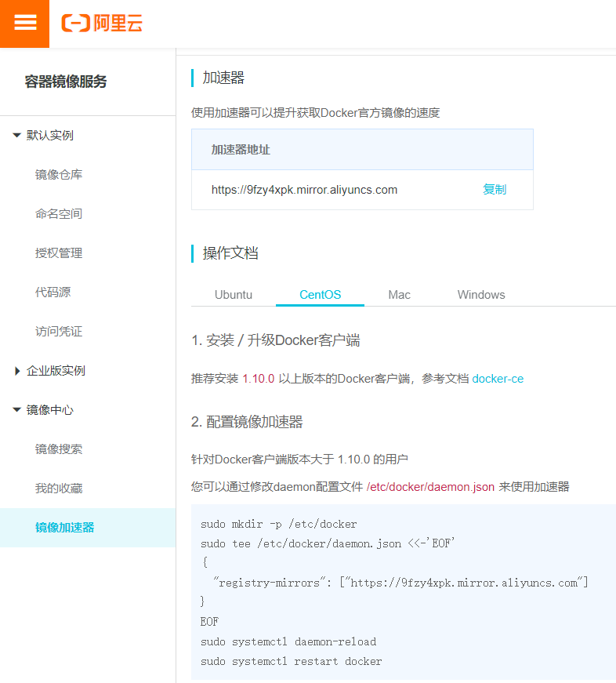Switch to the Ubuntu tab

coord(234,295)
